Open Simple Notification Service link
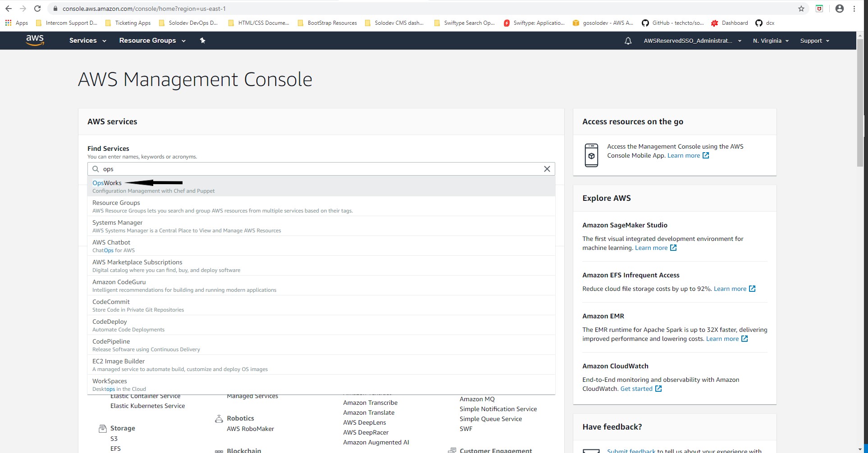Image resolution: width=868 pixels, height=453 pixels. [x=498, y=409]
